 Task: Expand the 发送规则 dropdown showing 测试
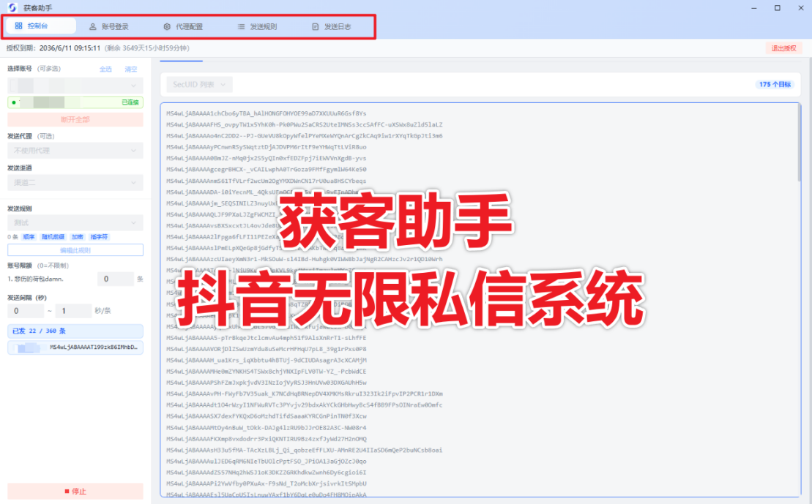75,223
